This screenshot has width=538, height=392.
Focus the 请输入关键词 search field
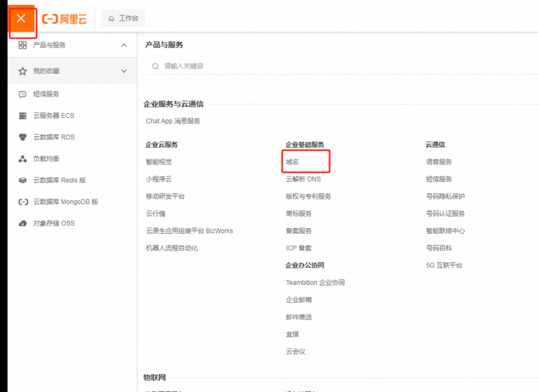click(342, 66)
